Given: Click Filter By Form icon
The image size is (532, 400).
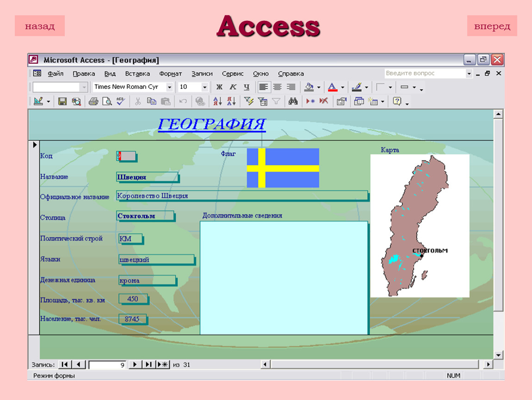Looking at the screenshot, I should click(263, 101).
